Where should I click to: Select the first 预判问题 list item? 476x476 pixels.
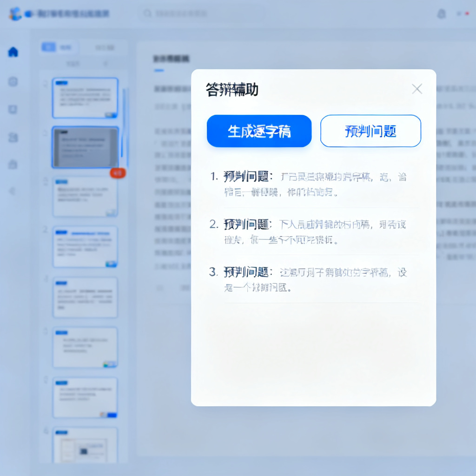314,184
